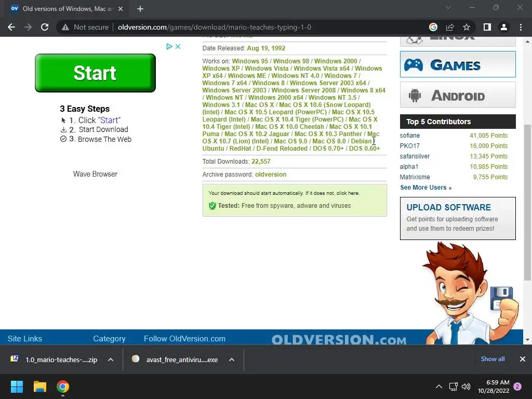View contributor alpha1's profile
Screen dimensions: 532x399
(409, 167)
